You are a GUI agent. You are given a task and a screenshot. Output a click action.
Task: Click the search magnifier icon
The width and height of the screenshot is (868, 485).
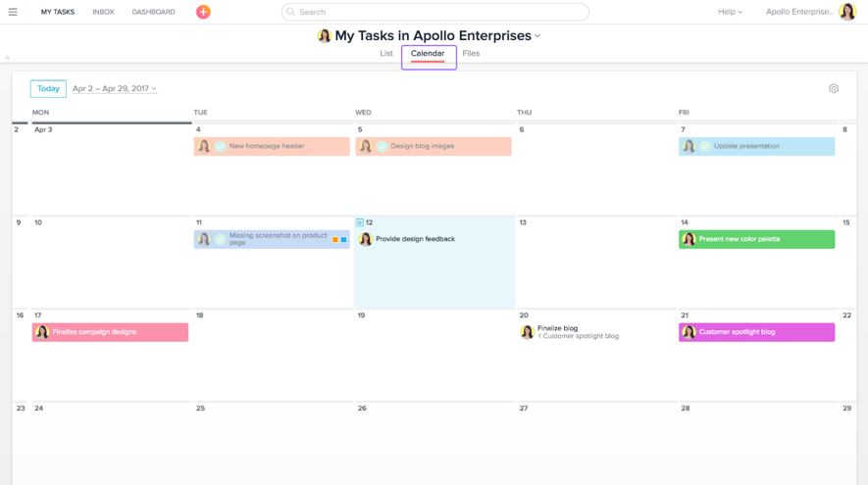290,12
